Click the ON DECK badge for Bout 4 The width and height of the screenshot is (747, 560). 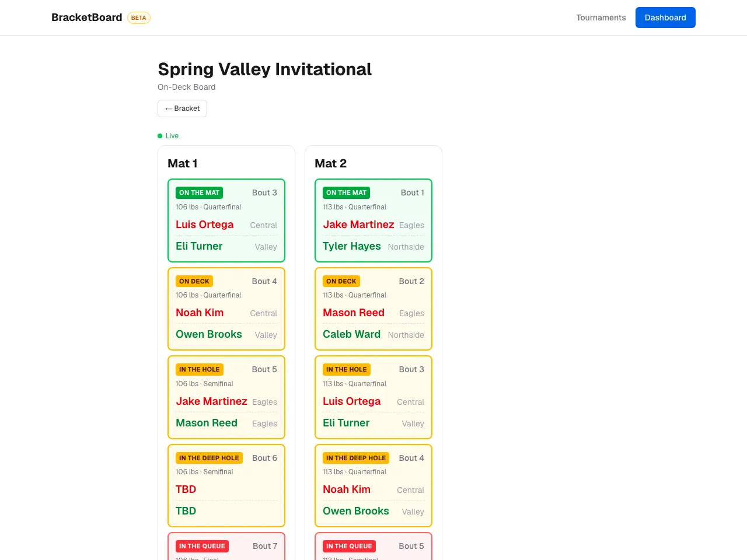[x=194, y=281]
